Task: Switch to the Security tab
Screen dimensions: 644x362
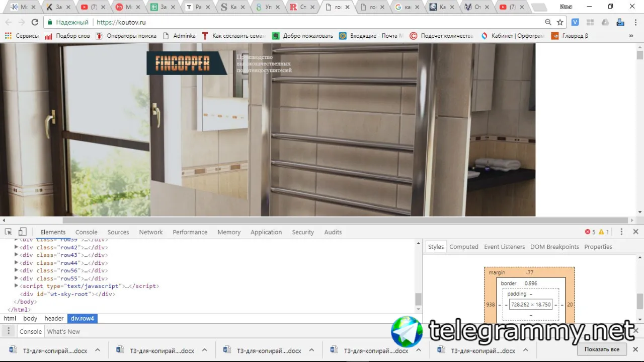Action: [303, 232]
